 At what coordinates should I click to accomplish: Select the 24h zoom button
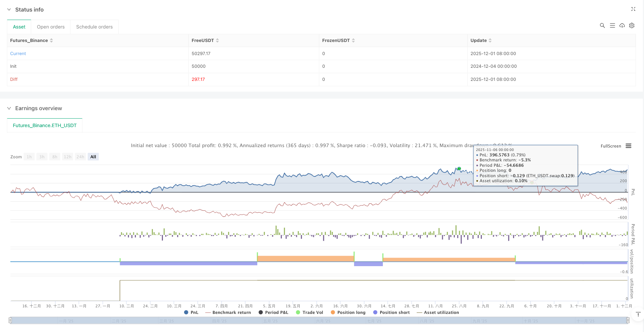80,157
